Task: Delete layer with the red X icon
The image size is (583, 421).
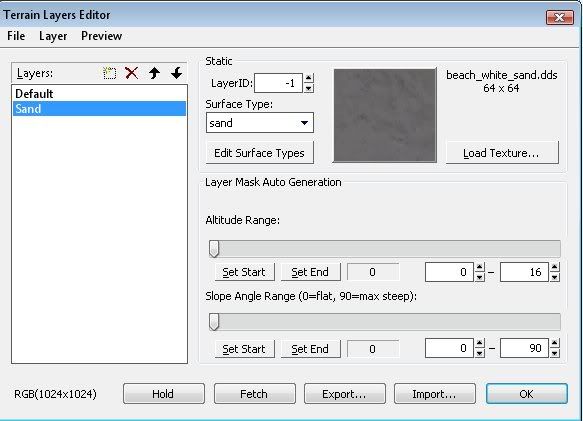Action: (x=132, y=73)
